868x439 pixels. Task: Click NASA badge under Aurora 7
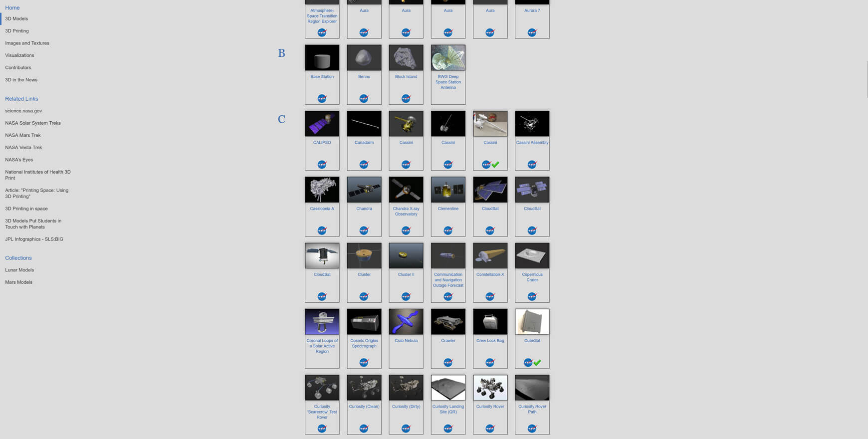[532, 32]
